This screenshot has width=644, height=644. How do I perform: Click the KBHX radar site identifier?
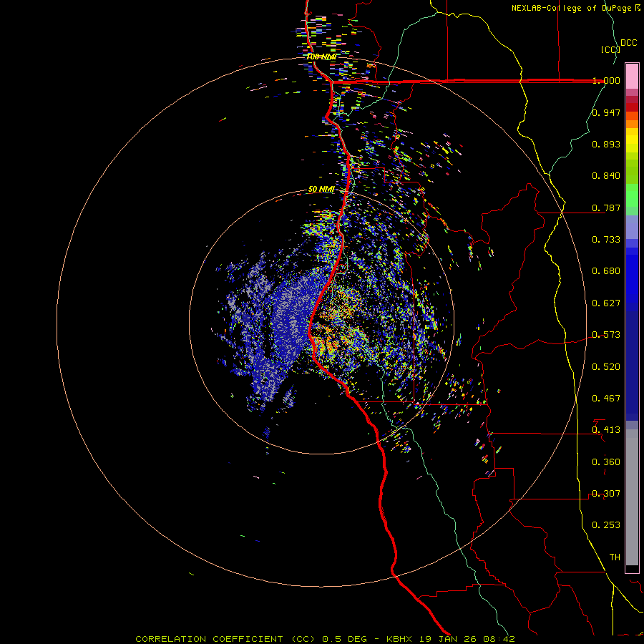pyautogui.click(x=399, y=639)
